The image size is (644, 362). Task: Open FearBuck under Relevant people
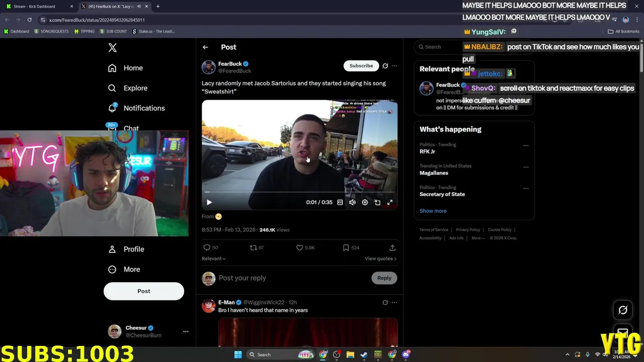(x=448, y=85)
